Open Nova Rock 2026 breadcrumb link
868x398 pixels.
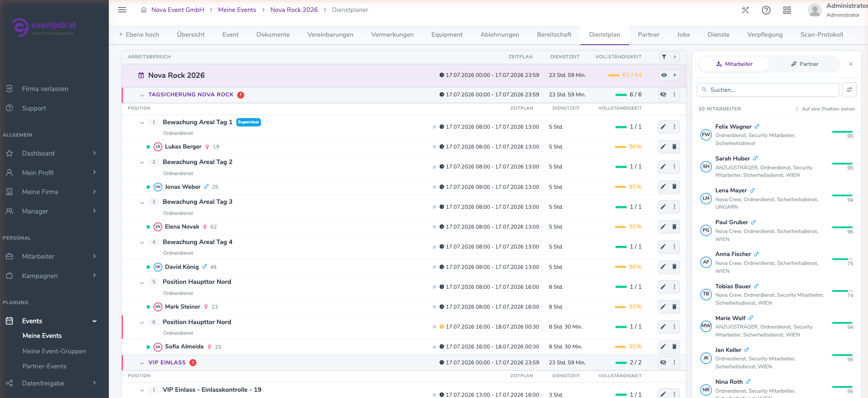point(294,10)
